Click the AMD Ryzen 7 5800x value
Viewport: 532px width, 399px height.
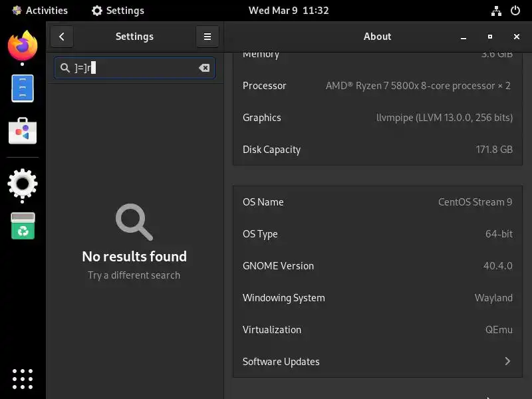coord(418,86)
